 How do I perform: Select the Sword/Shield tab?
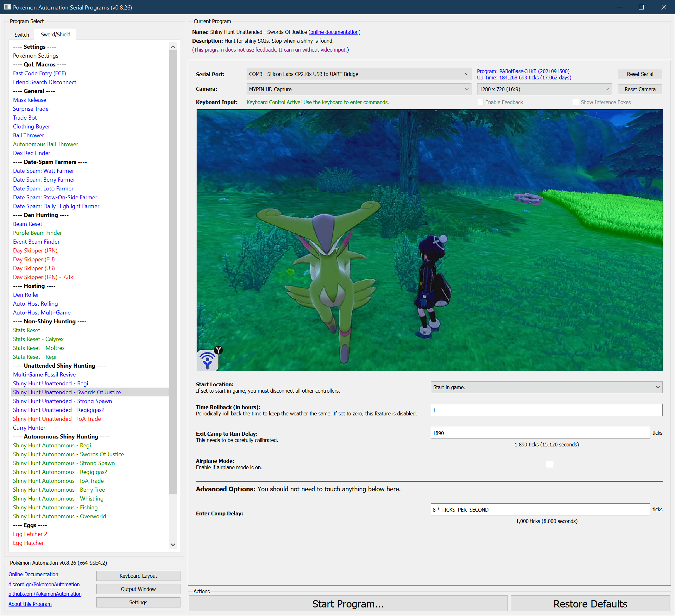coord(56,35)
